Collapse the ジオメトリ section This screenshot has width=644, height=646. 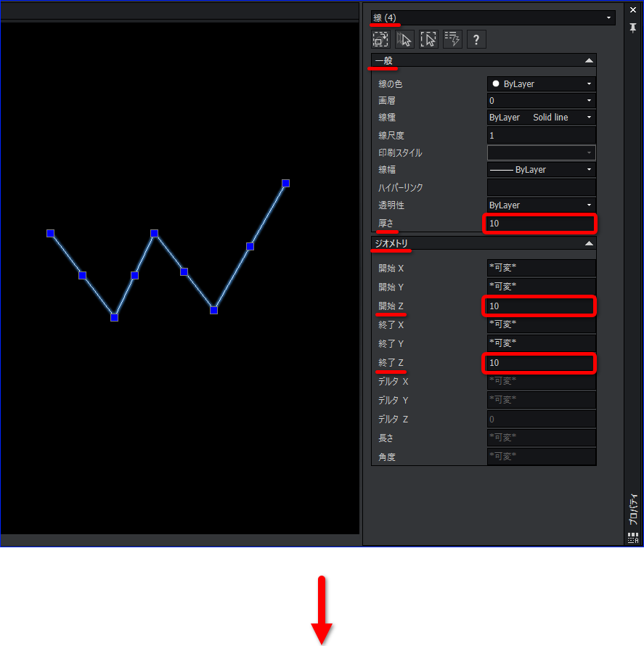[590, 243]
